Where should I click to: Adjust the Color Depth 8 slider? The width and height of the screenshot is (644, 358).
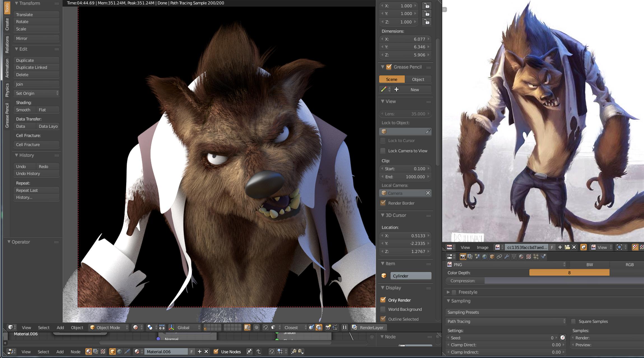pos(569,273)
